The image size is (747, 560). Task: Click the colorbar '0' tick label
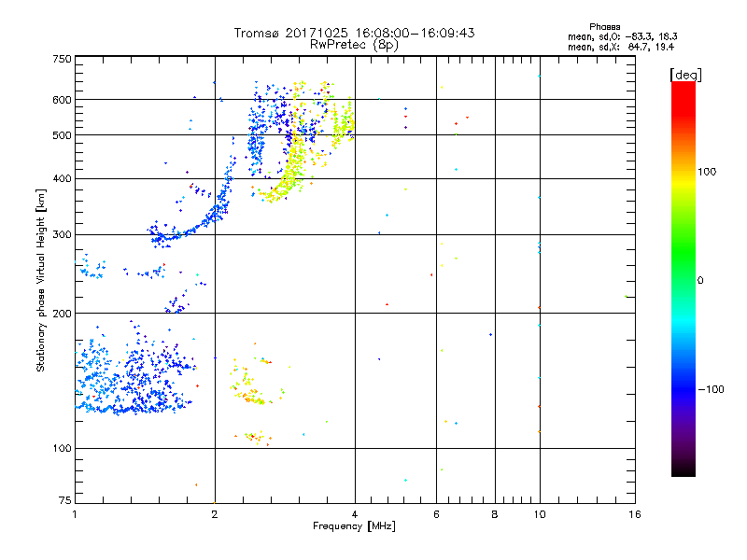point(700,281)
